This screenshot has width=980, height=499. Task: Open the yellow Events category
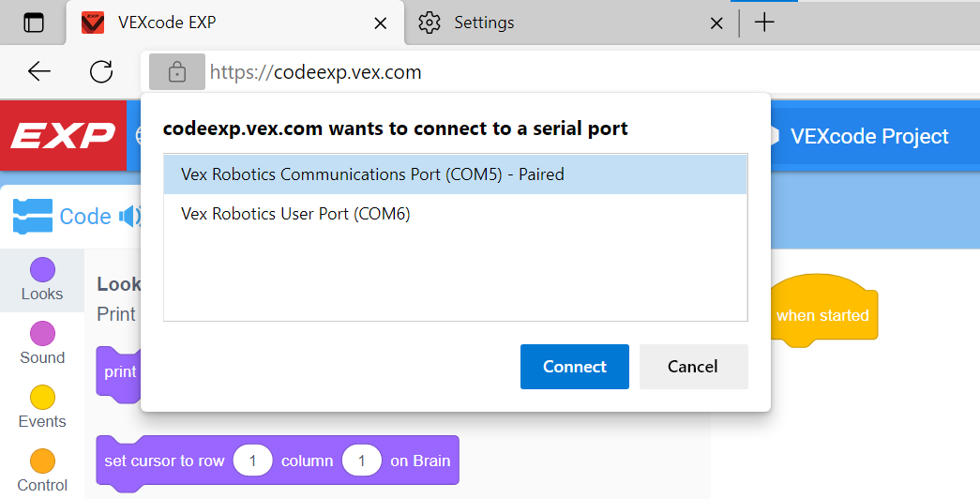point(42,408)
